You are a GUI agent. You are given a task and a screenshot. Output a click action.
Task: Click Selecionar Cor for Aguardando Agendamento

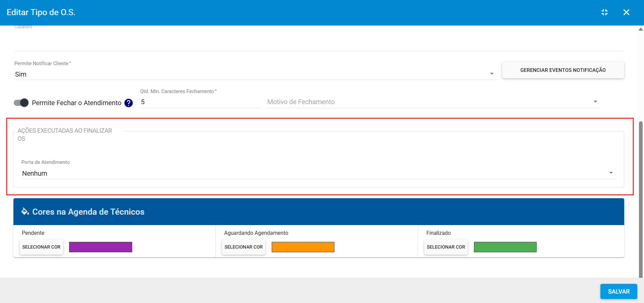(244, 247)
